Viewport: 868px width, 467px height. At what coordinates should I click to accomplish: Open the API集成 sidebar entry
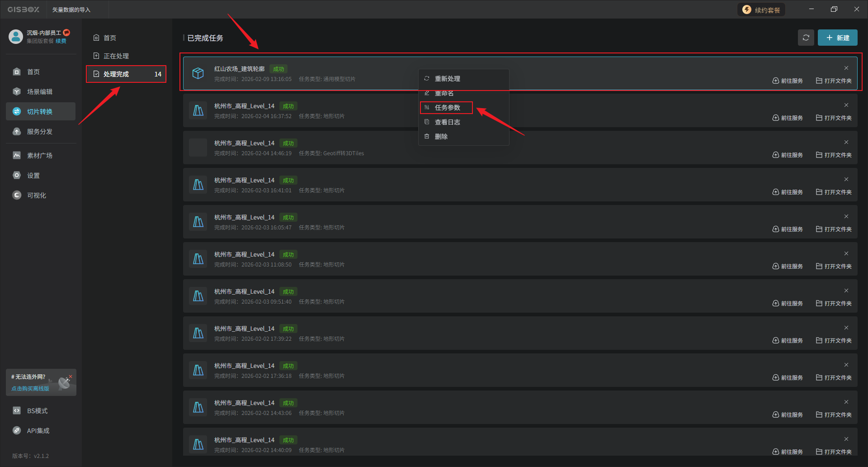point(38,431)
